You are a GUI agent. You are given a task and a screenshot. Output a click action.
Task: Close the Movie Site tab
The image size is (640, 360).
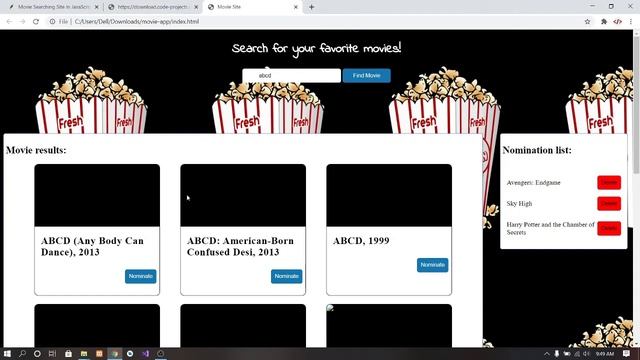pos(296,7)
